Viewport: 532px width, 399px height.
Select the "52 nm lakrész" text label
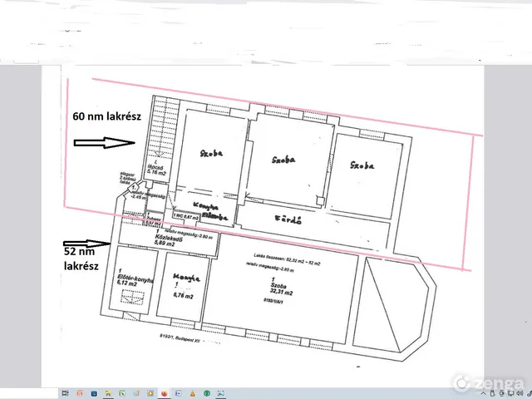(81, 258)
